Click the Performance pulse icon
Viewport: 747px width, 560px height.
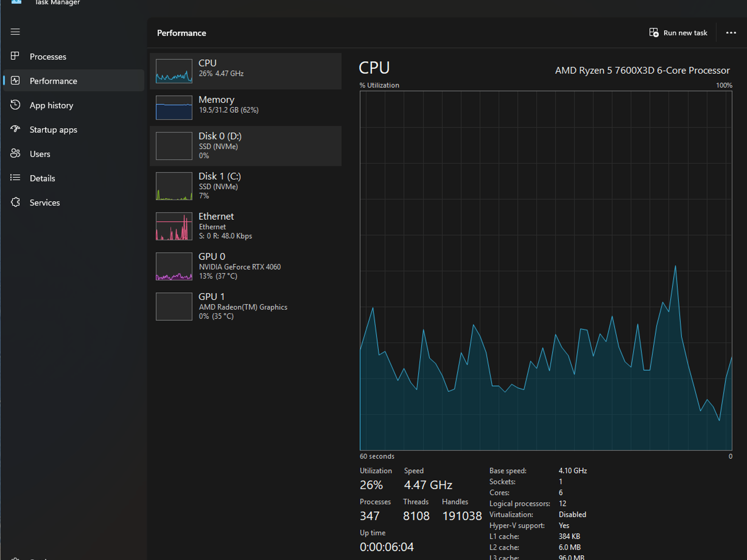coord(15,81)
